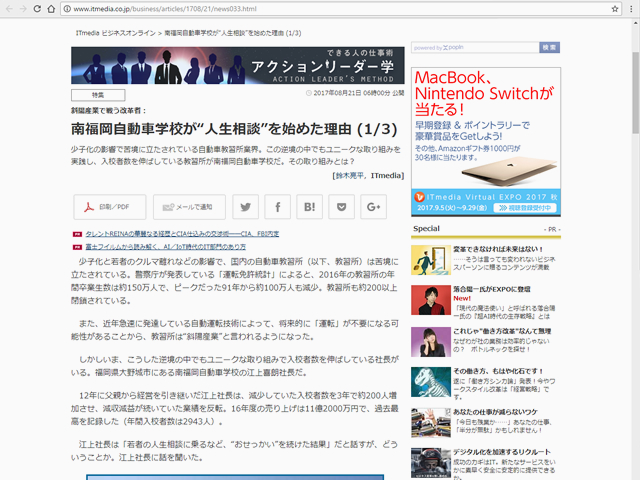Click the メールで通知 button

pyautogui.click(x=189, y=207)
